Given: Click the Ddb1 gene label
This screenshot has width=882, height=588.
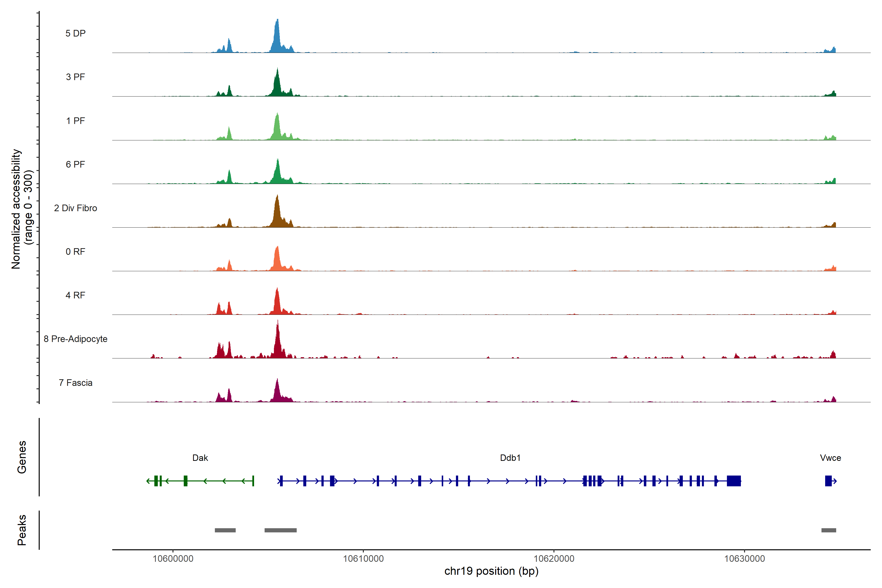Looking at the screenshot, I should 510,457.
